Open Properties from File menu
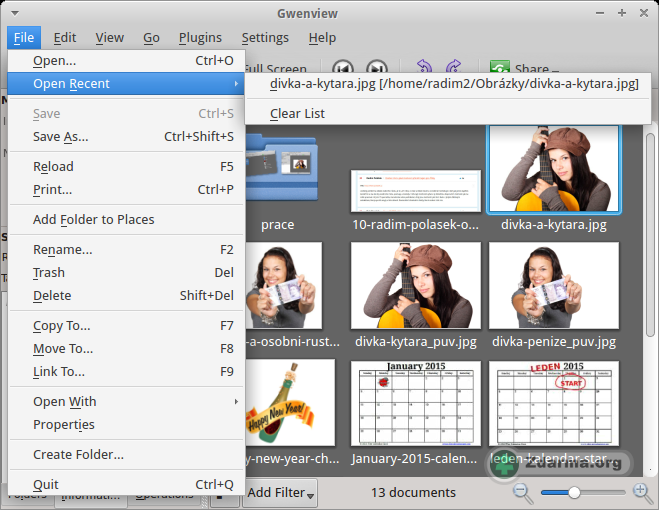 [x=126, y=425]
